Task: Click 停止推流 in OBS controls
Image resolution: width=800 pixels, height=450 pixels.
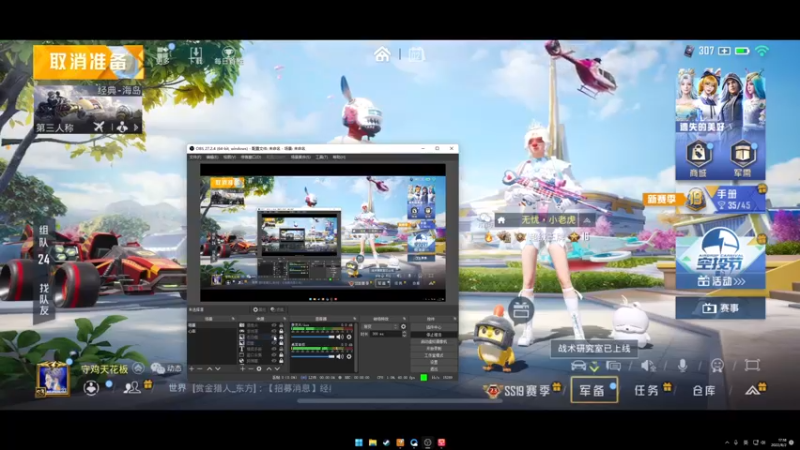Action: pyautogui.click(x=434, y=335)
